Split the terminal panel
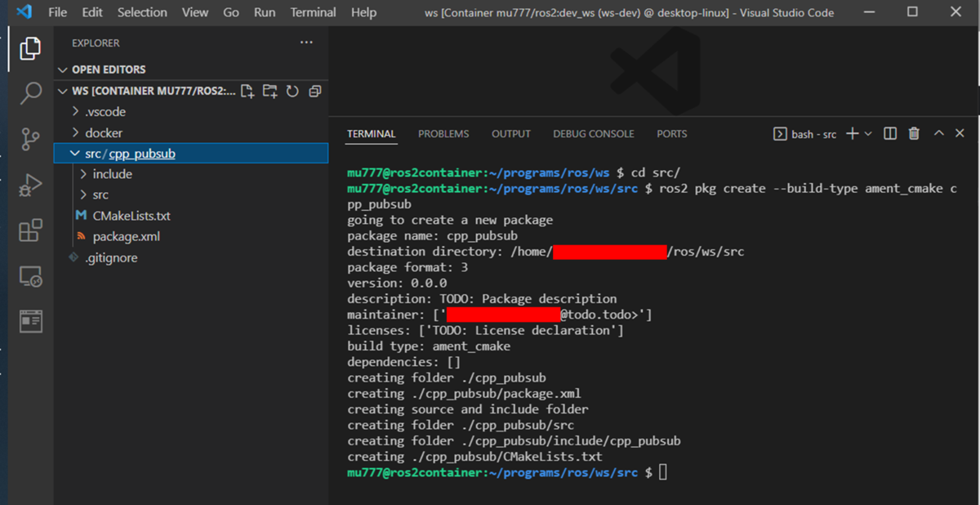Screen dimensions: 980x505 (x=889, y=133)
